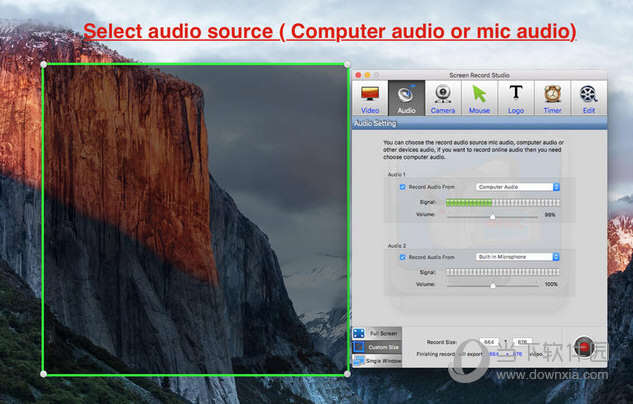Choose Full Screen capture mode
Viewport: 633px width, 404px height.
click(x=377, y=333)
